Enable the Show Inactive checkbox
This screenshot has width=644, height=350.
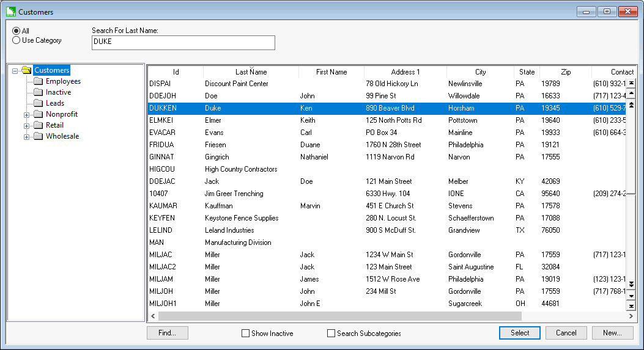pyautogui.click(x=246, y=334)
